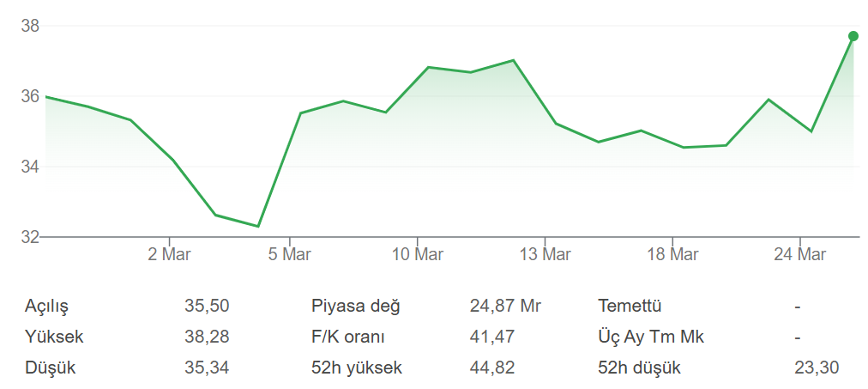Select the 24,87 Mr market cap value
Screen dimensions: 868x389
pos(505,307)
